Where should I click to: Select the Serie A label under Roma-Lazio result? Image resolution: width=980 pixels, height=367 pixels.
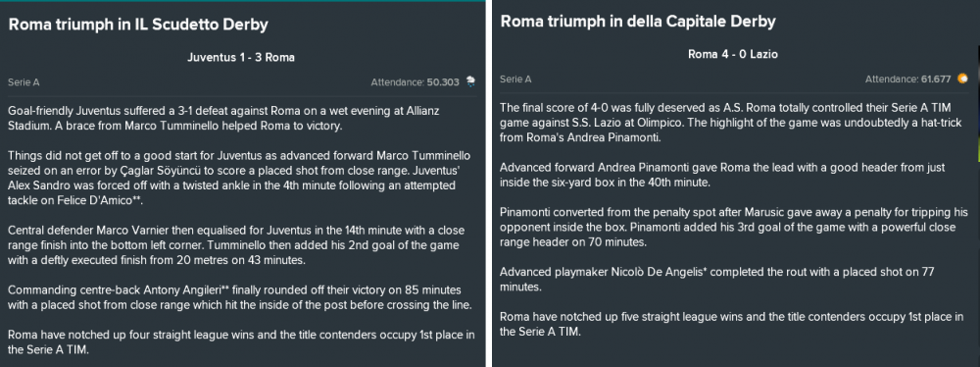[x=515, y=79]
